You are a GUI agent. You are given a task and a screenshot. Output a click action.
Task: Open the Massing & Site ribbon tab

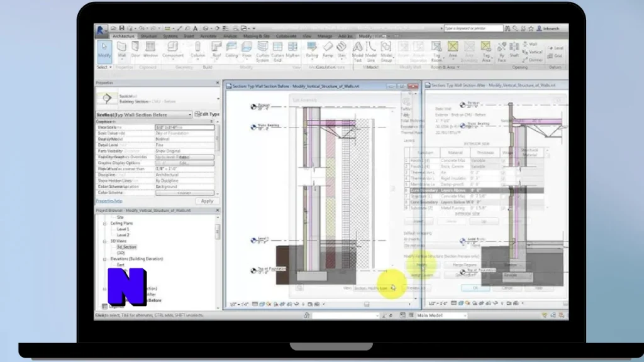pos(257,36)
